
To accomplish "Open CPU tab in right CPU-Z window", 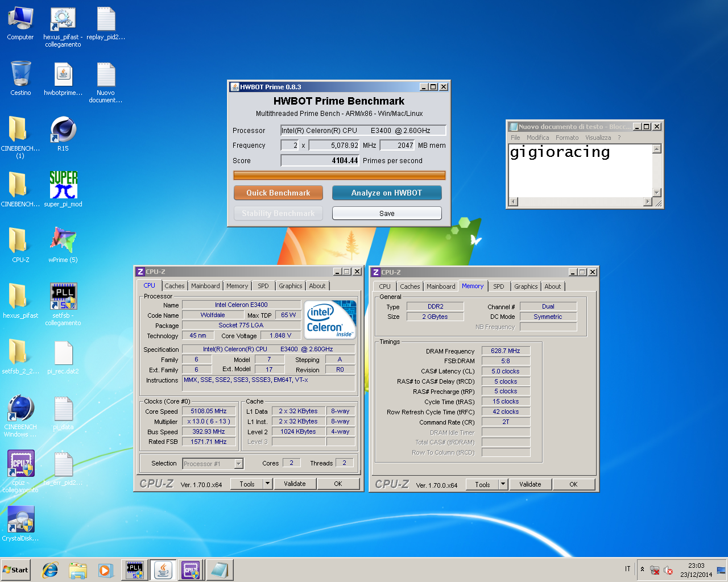I will point(385,286).
